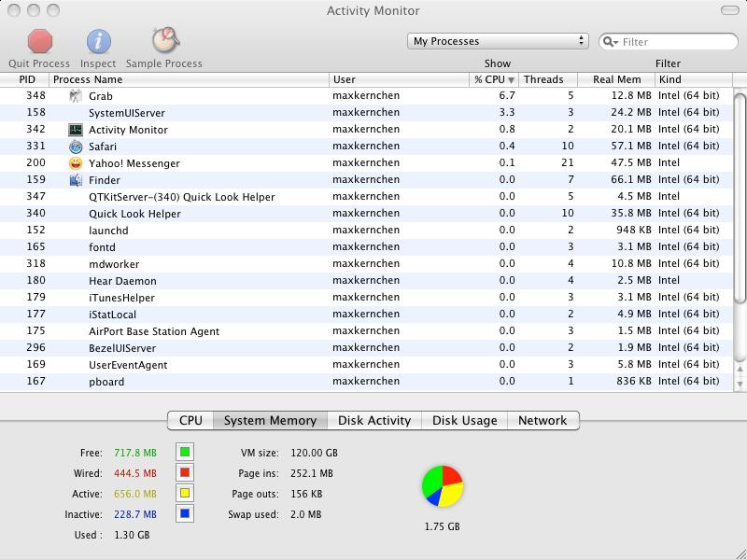Click the 21 threads value for Yahoo! Messenger
747x560 pixels.
click(x=567, y=162)
